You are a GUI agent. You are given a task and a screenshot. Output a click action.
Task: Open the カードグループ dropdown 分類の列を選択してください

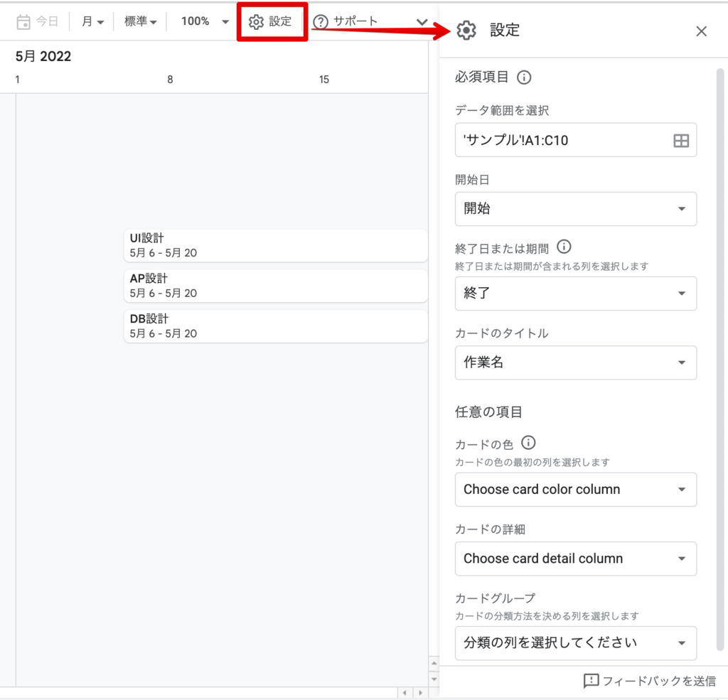click(x=576, y=643)
